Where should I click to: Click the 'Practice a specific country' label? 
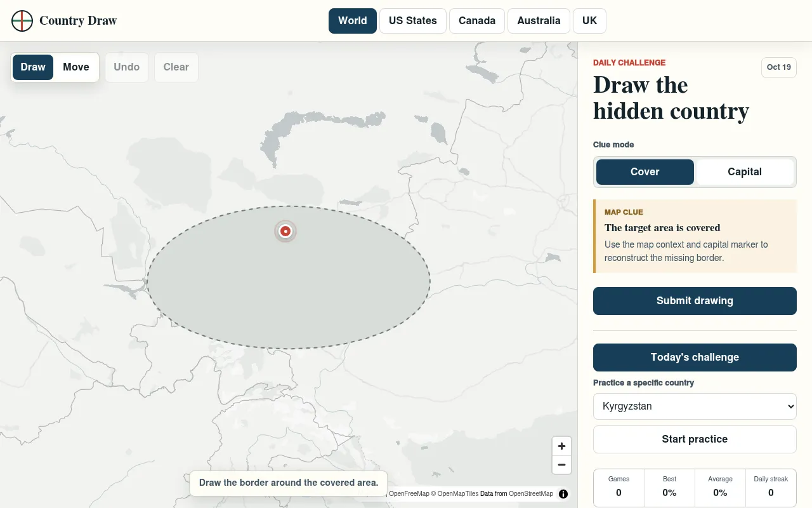[x=643, y=383]
